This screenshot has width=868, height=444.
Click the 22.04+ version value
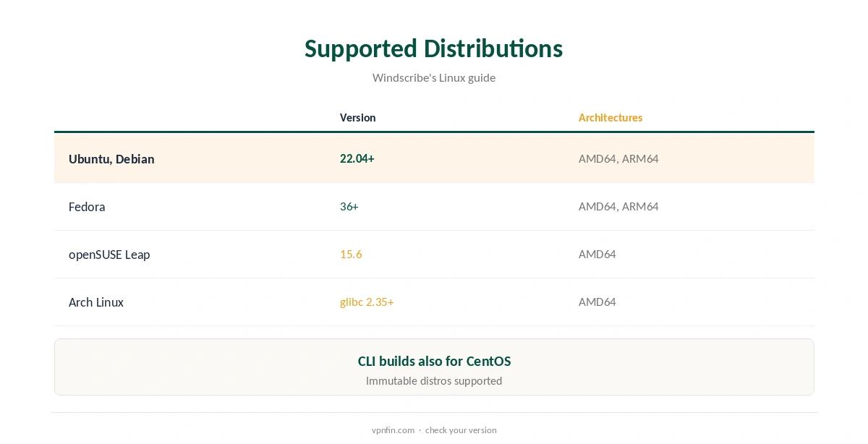[357, 158]
